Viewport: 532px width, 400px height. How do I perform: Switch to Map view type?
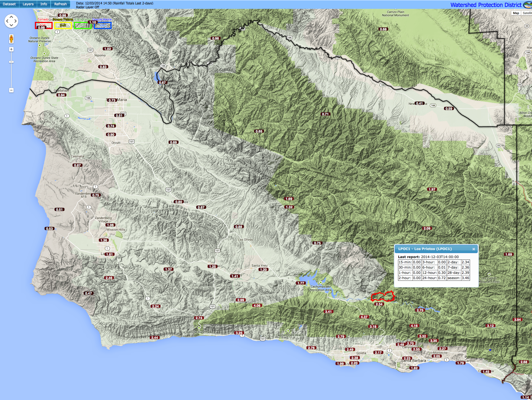[516, 13]
